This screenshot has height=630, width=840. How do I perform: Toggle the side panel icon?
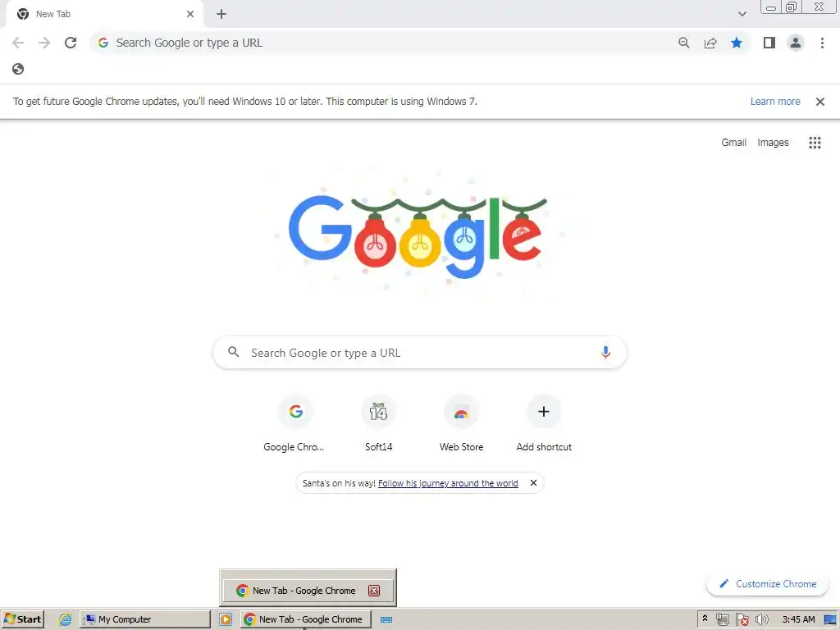769,43
